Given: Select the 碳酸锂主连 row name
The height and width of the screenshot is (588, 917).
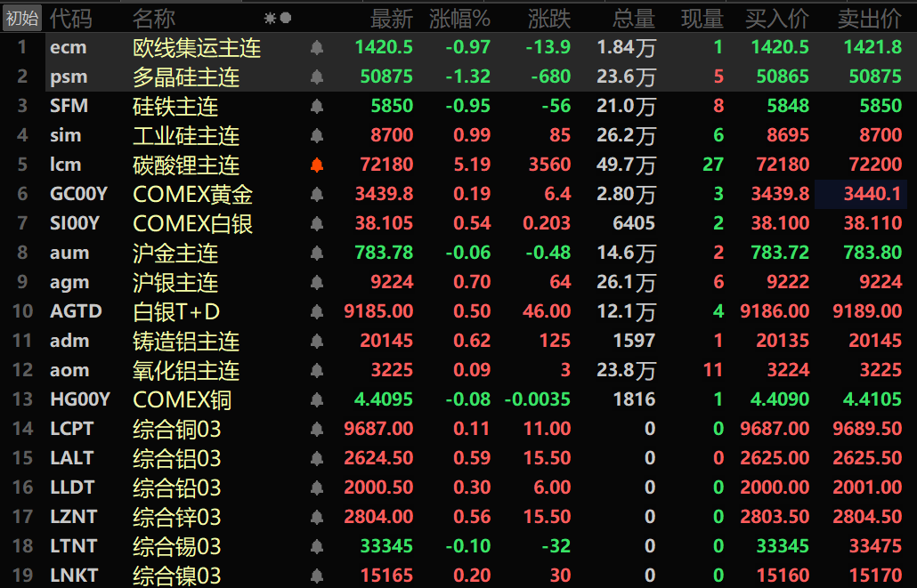Looking at the screenshot, I should tap(187, 165).
